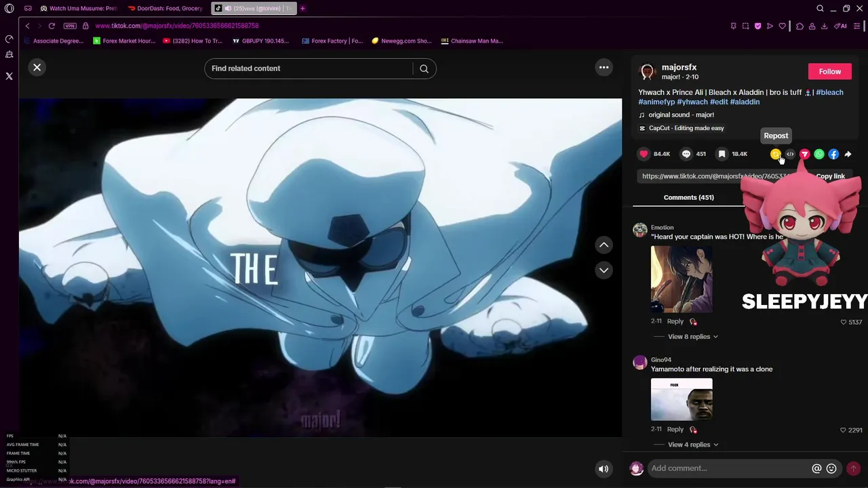Share the video to WhatsApp
The height and width of the screenshot is (488, 868).
(819, 154)
